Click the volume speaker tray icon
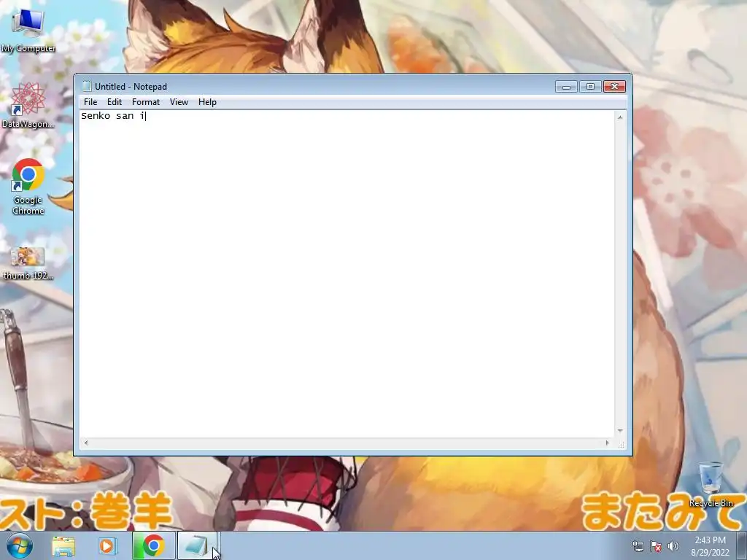This screenshot has height=560, width=747. [673, 546]
